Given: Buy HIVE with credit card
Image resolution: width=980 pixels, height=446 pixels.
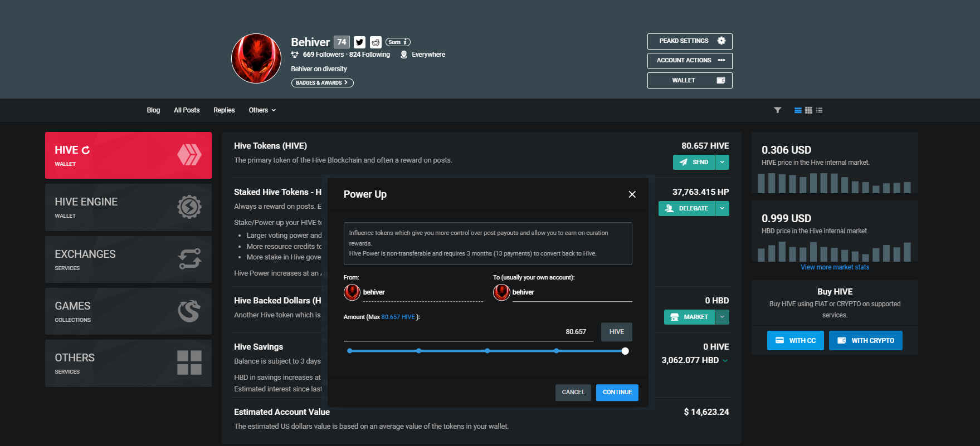Looking at the screenshot, I should coord(795,341).
